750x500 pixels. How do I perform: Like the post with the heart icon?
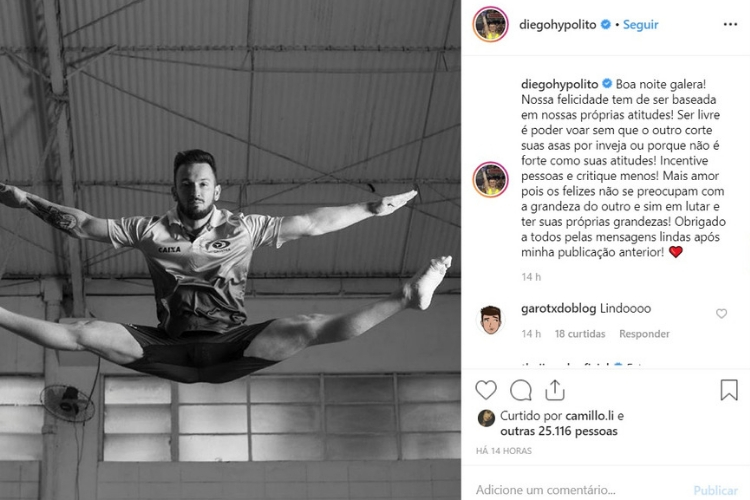(x=486, y=390)
